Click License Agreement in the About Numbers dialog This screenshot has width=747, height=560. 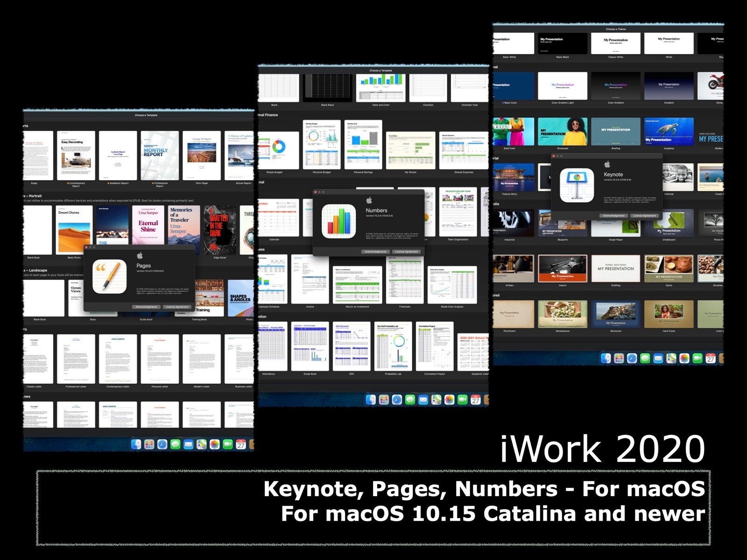pyautogui.click(x=406, y=252)
